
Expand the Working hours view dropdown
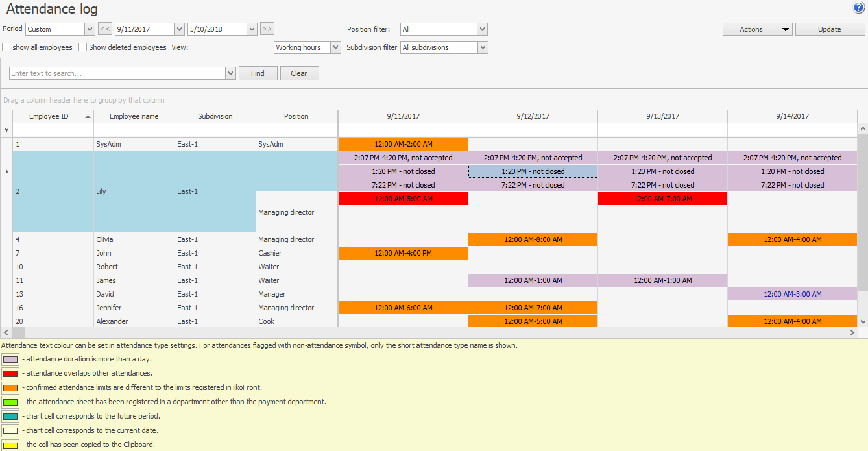click(335, 47)
